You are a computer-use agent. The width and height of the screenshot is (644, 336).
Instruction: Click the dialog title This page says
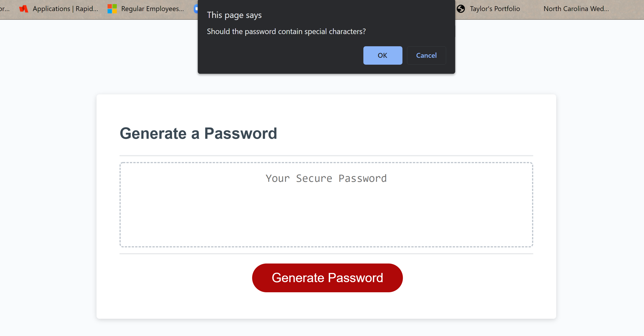(234, 15)
